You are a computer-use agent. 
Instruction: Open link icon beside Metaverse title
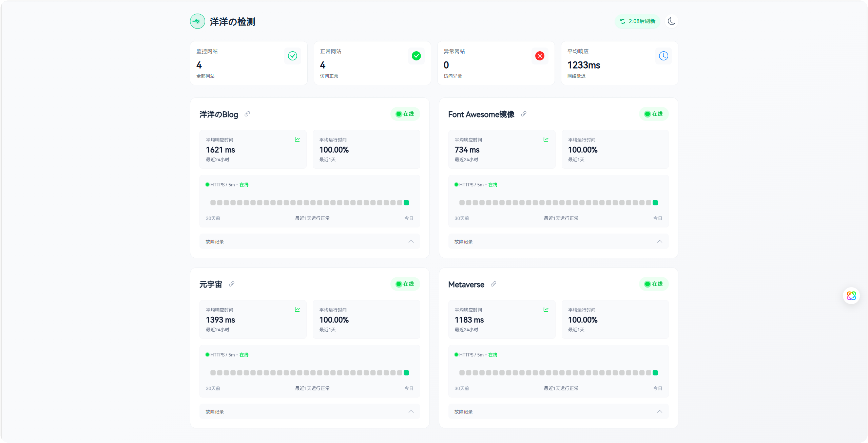494,284
